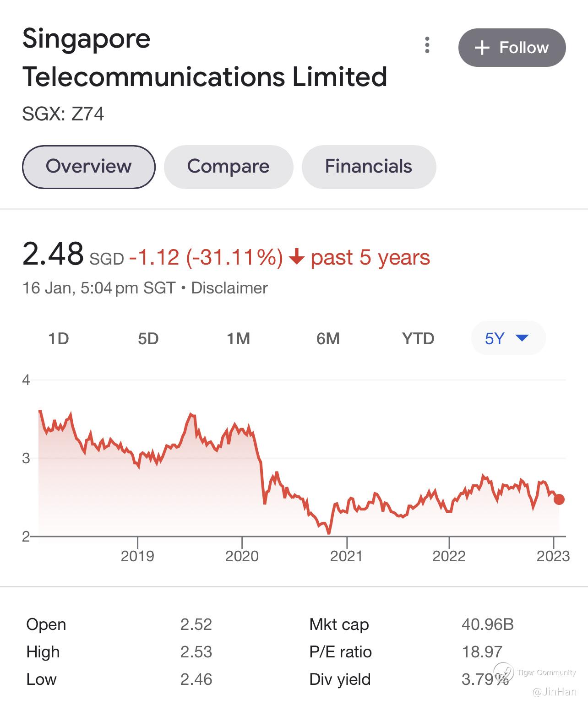Click the red current-price dot on chart
The image size is (588, 705).
click(x=559, y=499)
